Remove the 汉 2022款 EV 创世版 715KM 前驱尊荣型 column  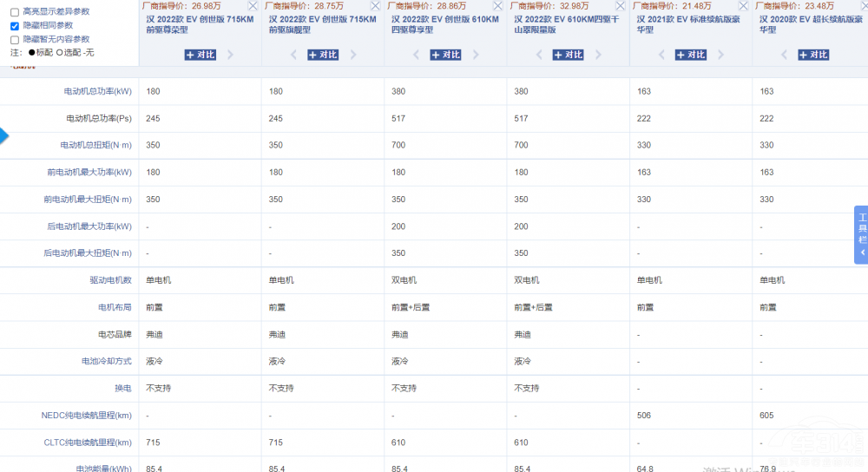point(252,6)
